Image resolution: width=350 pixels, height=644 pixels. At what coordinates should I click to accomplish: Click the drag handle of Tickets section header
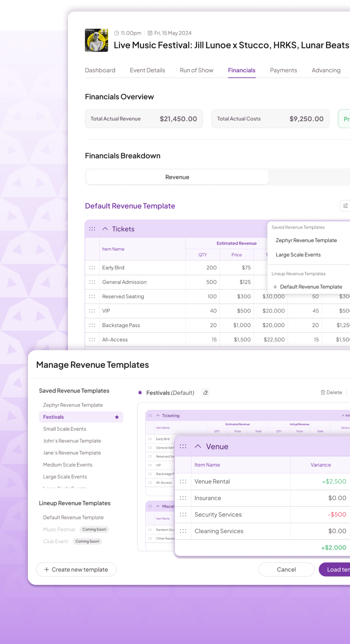pyautogui.click(x=92, y=229)
